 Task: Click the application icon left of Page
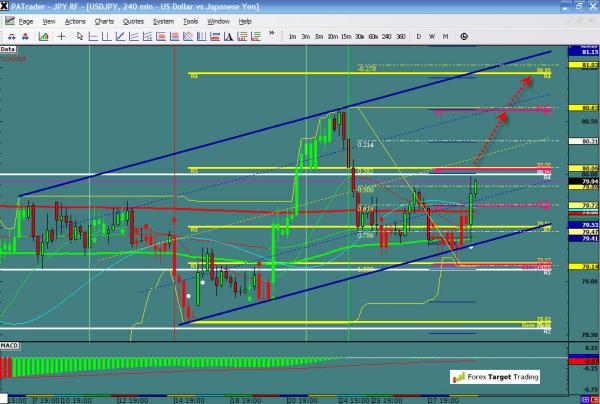pos(9,20)
